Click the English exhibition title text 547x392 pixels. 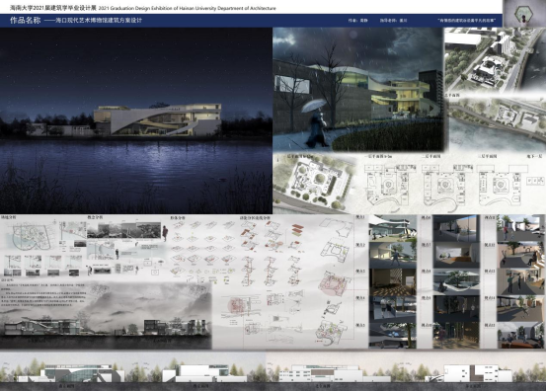click(188, 8)
